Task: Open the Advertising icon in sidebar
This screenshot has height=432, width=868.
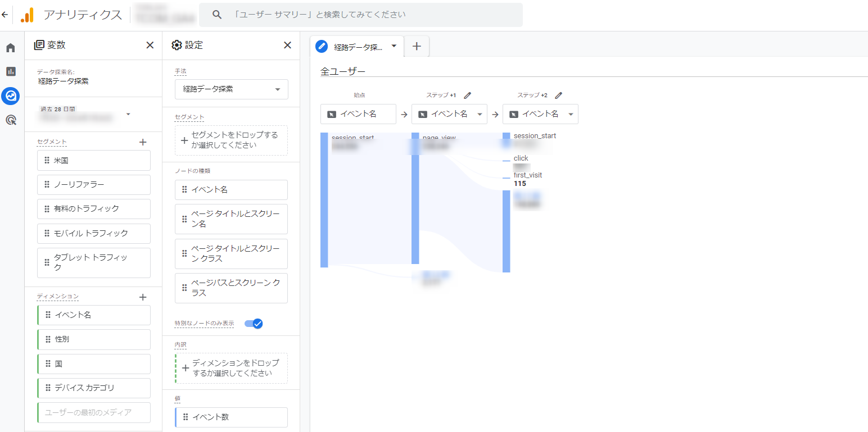Action: 11,120
